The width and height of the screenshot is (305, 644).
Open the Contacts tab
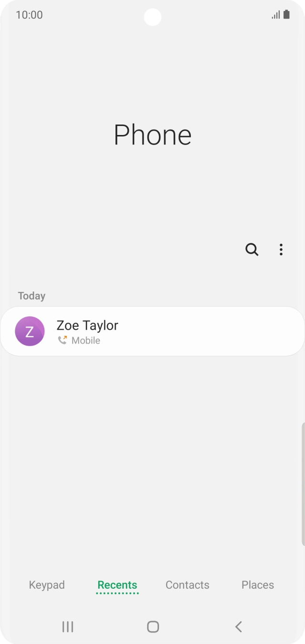pos(187,585)
